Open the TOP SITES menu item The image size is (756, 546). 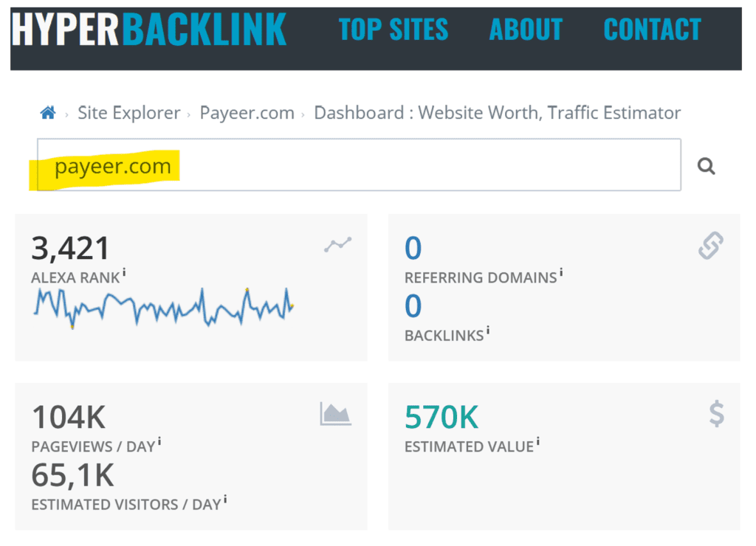[x=394, y=30]
